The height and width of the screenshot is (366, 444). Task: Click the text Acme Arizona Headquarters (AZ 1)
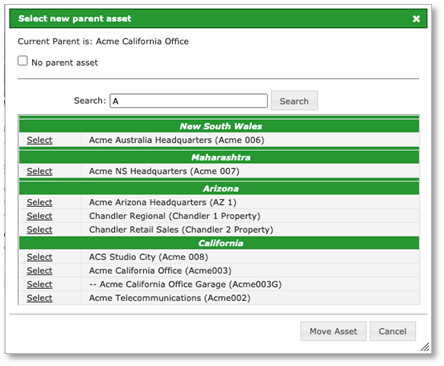click(x=162, y=202)
